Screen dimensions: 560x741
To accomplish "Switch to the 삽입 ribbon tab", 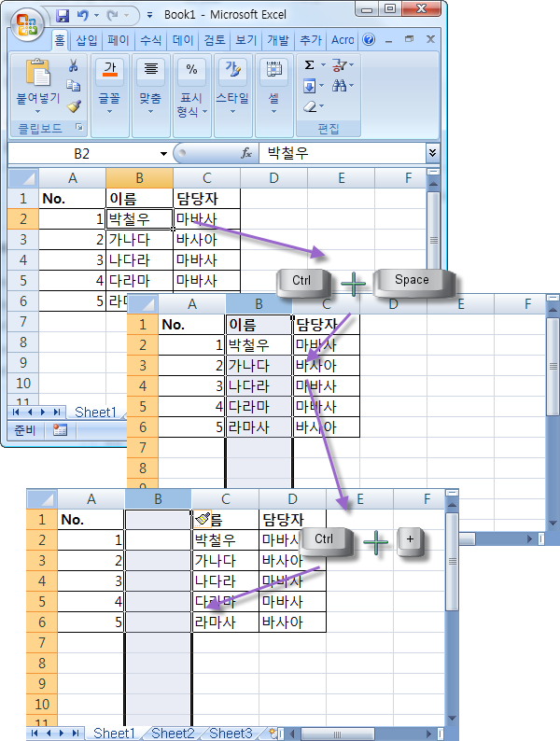I will 87,40.
